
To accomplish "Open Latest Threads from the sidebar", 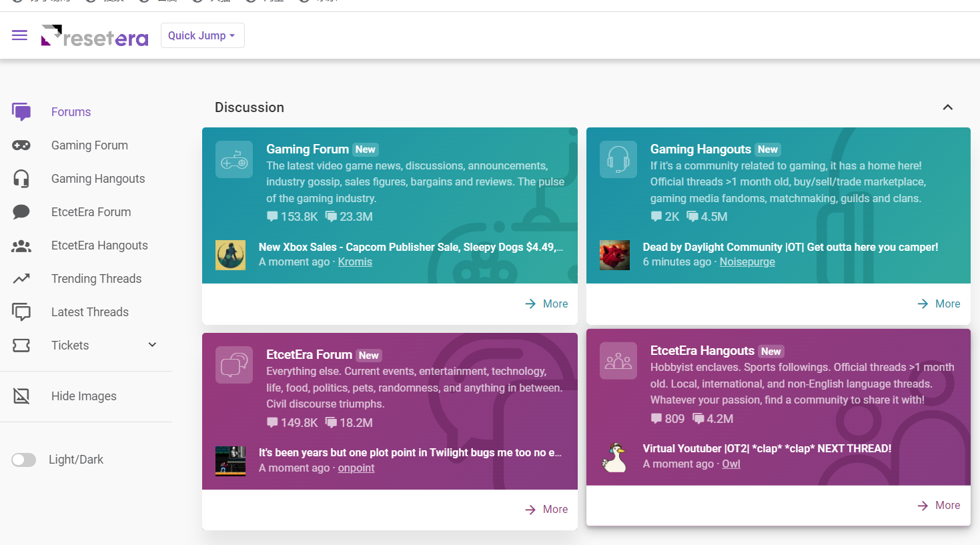I will [89, 312].
